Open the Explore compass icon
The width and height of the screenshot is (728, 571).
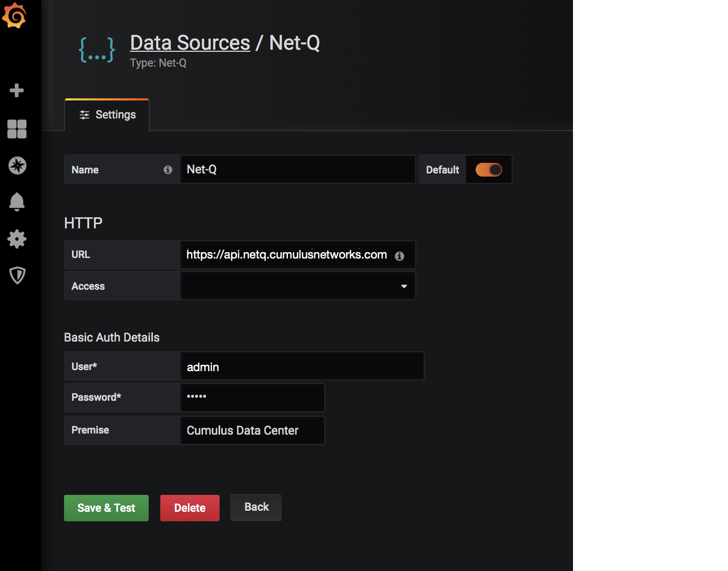[17, 165]
